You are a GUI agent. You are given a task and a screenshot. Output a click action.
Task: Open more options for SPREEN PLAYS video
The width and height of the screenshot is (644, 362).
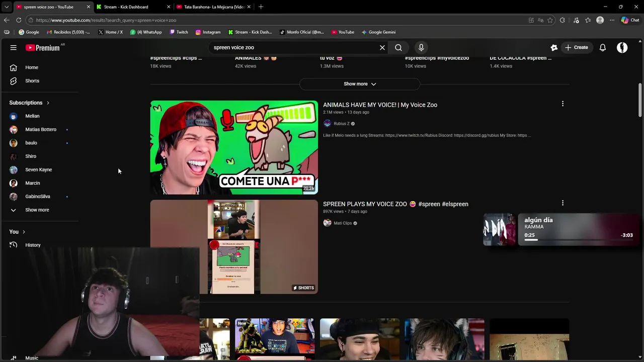tap(562, 203)
